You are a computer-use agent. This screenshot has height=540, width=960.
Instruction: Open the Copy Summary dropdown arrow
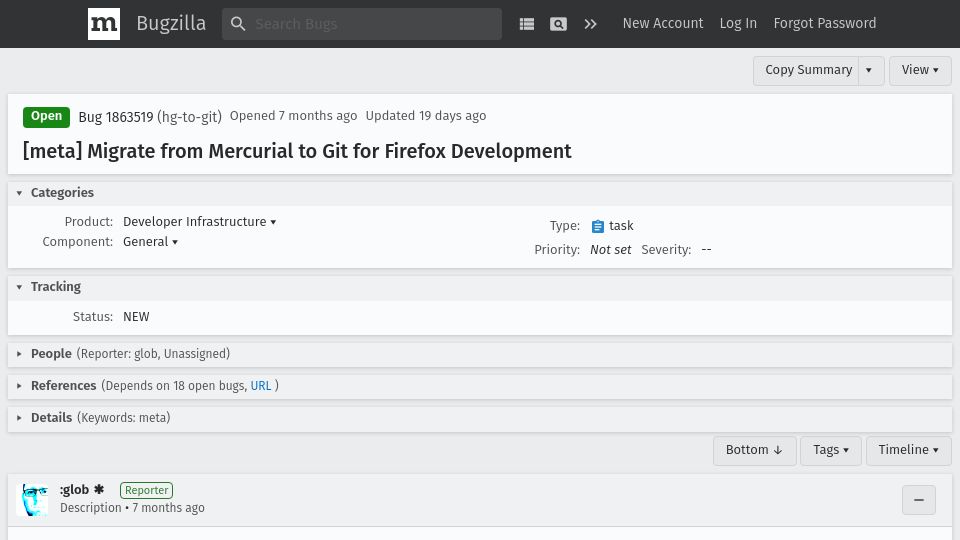tap(869, 70)
